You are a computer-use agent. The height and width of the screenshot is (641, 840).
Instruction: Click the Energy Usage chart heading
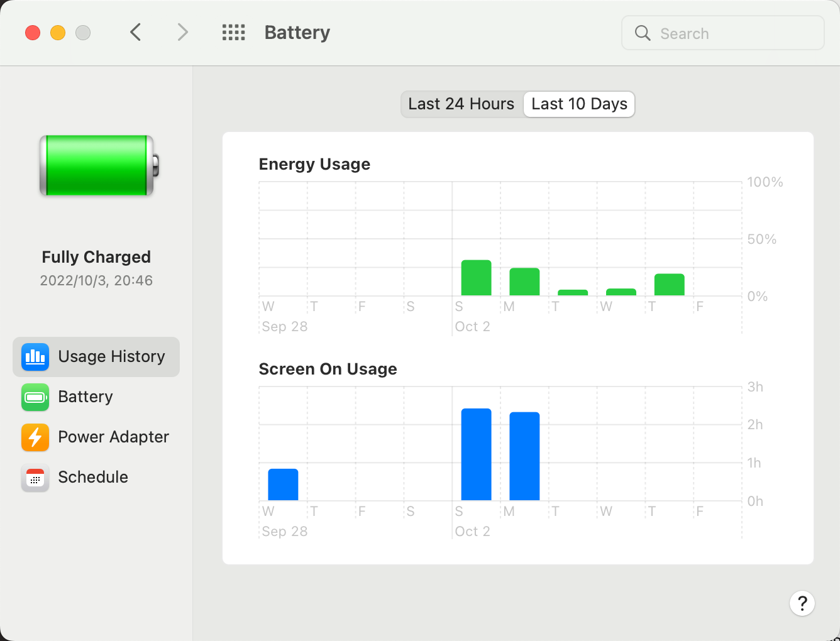pyautogui.click(x=314, y=164)
